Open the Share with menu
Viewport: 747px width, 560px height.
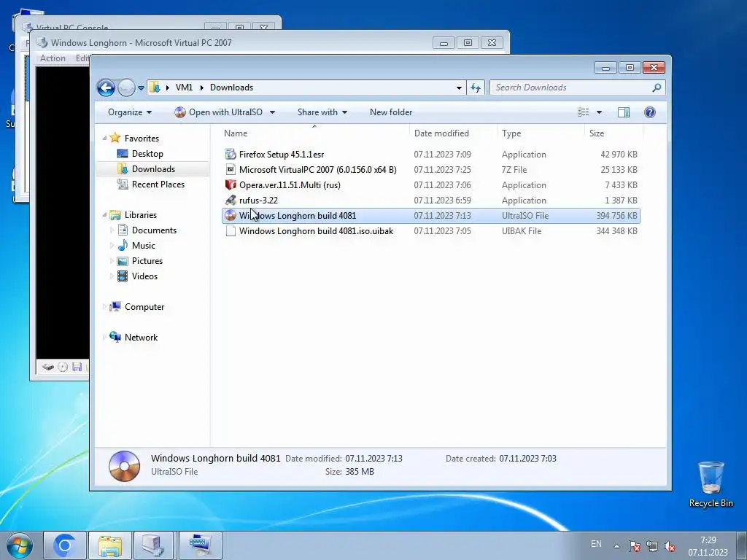click(322, 112)
